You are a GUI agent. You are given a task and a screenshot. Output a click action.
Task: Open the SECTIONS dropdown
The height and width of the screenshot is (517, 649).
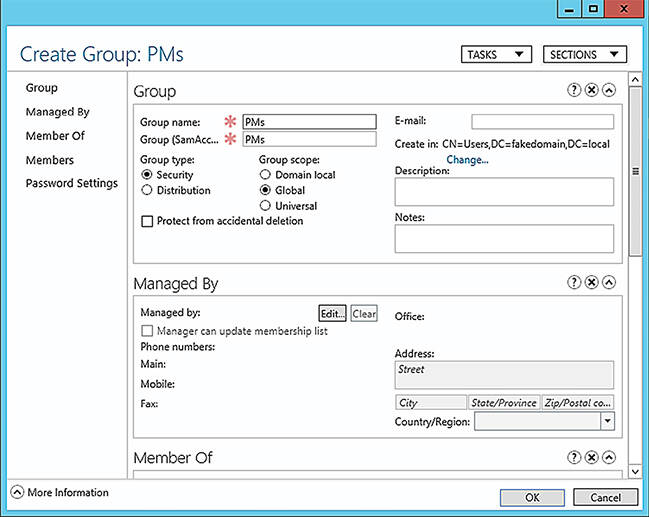tap(585, 54)
